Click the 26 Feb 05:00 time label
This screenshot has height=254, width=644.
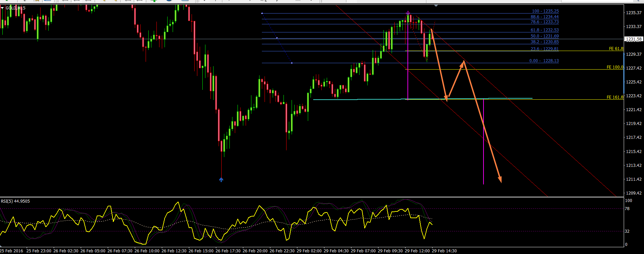(x=93, y=251)
